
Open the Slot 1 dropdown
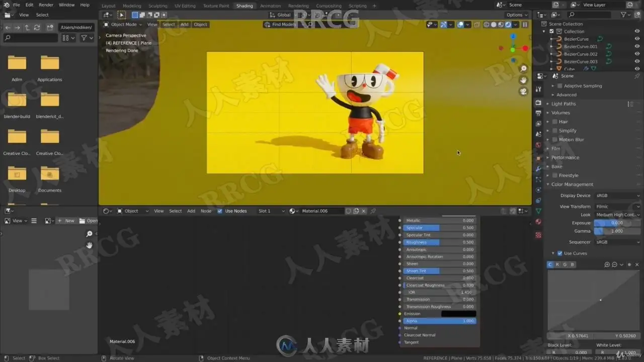[x=271, y=211]
